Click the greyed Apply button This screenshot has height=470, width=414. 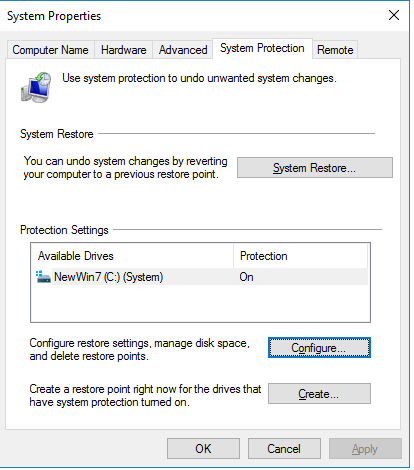click(x=365, y=449)
